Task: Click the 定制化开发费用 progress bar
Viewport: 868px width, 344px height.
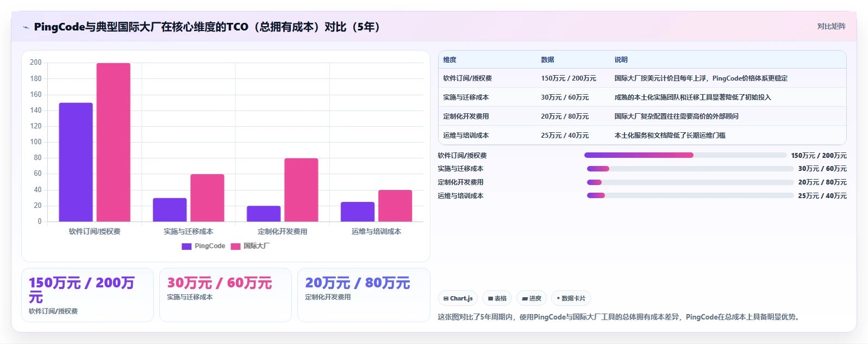Action: tap(690, 182)
